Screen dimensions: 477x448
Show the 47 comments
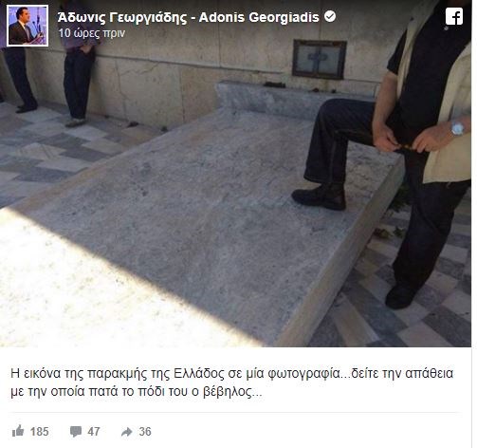94,432
